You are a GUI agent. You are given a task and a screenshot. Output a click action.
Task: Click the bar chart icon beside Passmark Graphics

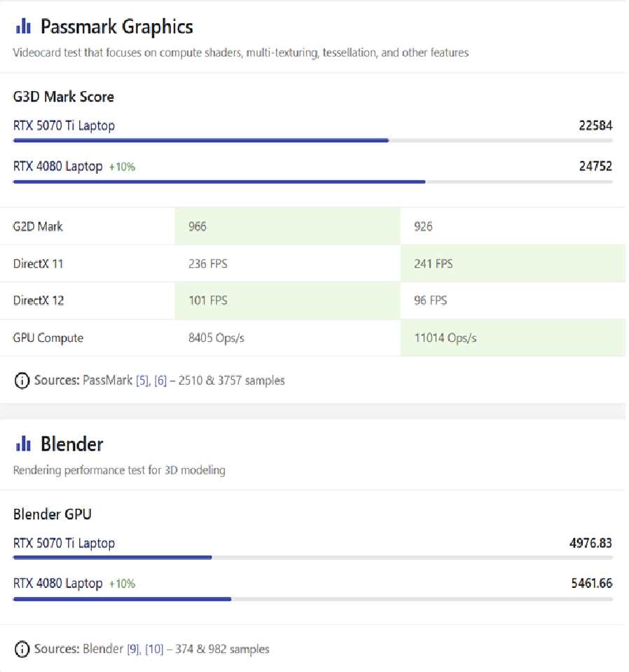[x=23, y=26]
